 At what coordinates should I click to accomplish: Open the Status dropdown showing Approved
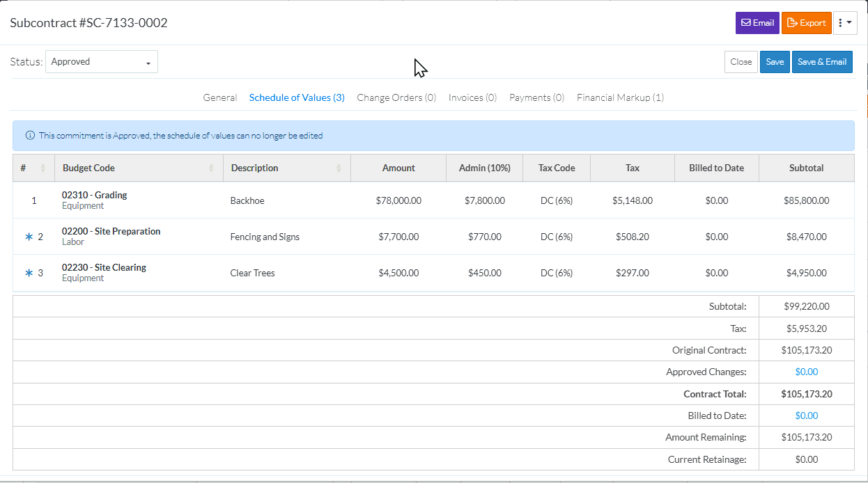point(102,62)
